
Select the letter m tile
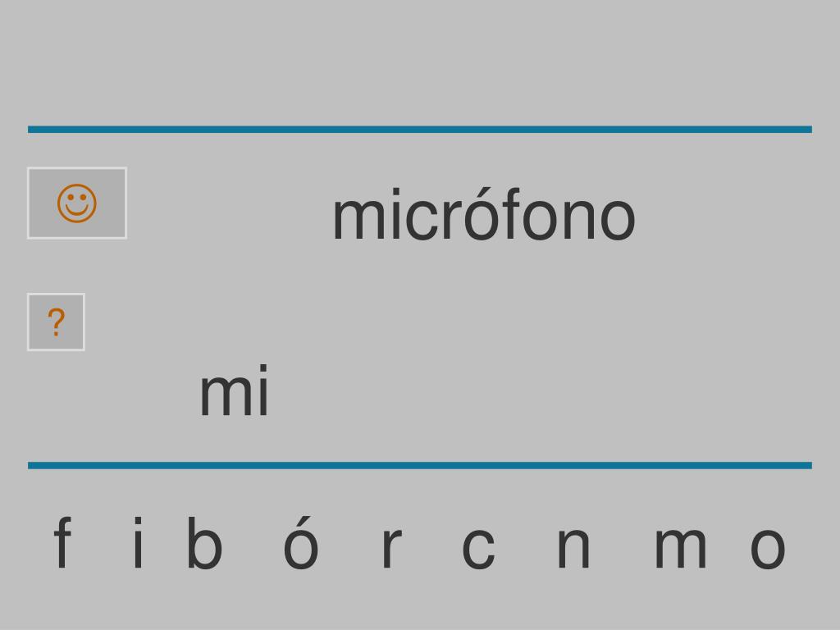(681, 547)
